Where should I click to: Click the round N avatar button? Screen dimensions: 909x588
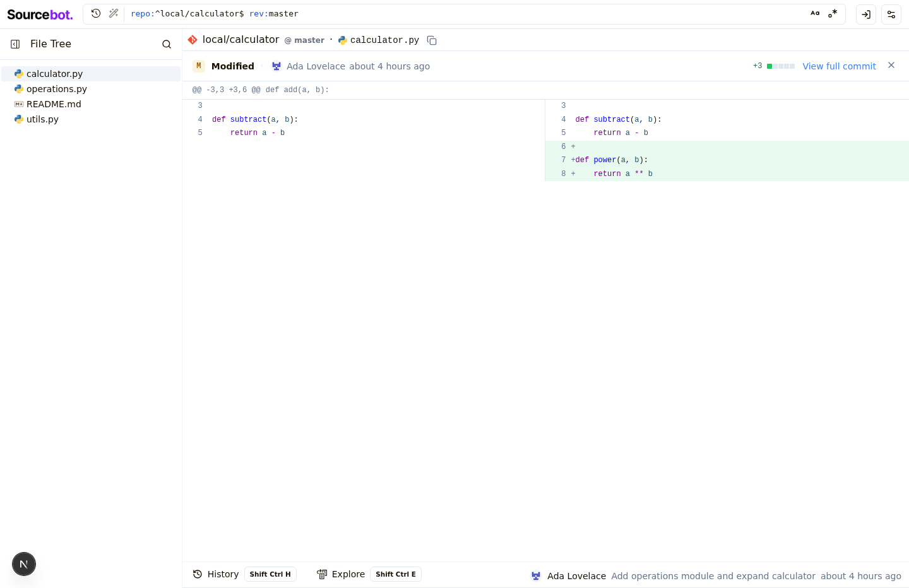pyautogui.click(x=24, y=564)
